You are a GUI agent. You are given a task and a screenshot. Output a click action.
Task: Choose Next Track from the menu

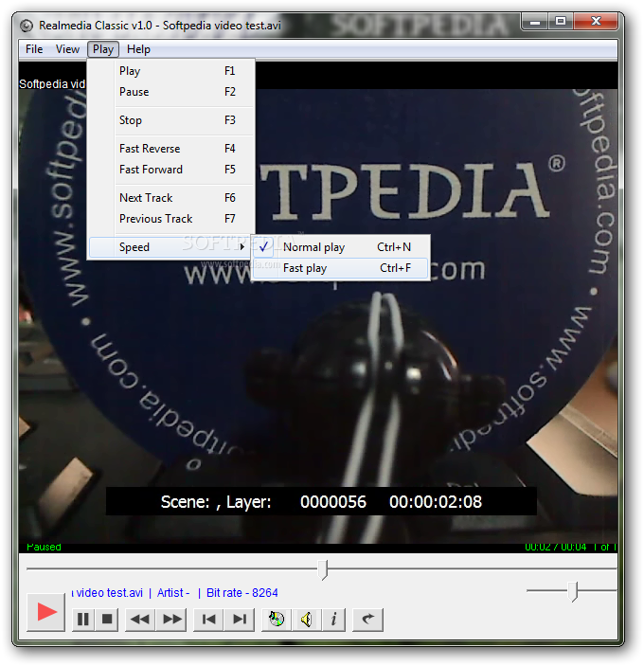[x=171, y=198]
